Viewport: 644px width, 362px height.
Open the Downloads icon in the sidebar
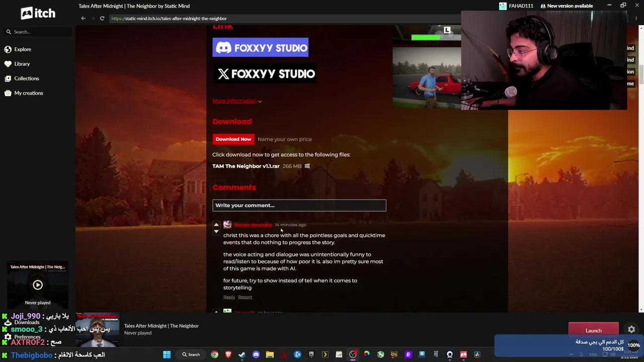pos(8,322)
